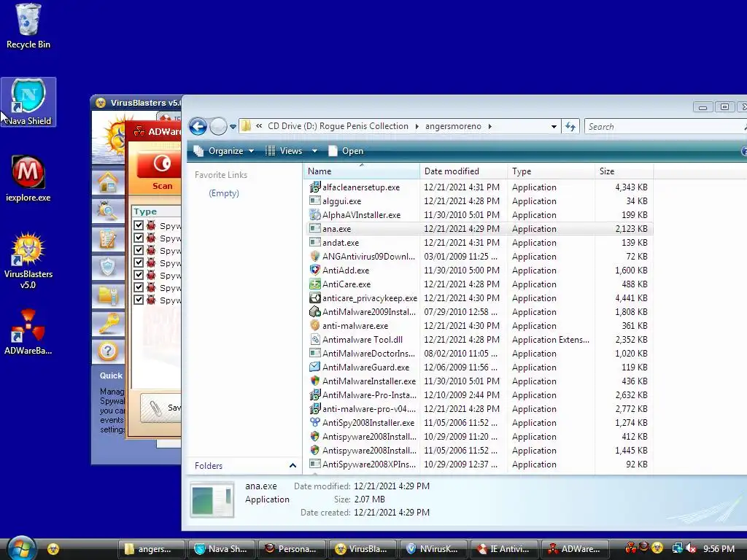This screenshot has height=560, width=747.
Task: Sort files by Date modified column
Action: 463,171
